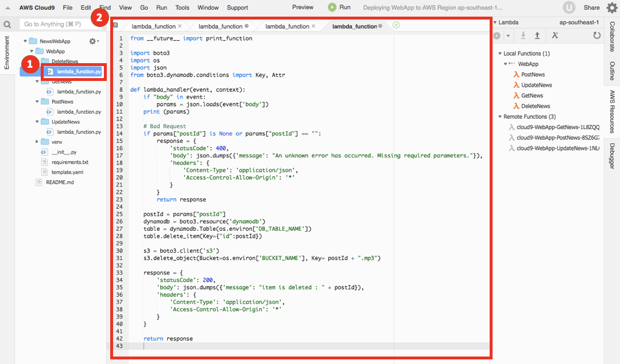The image size is (620, 364).
Task: Collapse the NewsWebApp root folder
Action: click(25, 41)
